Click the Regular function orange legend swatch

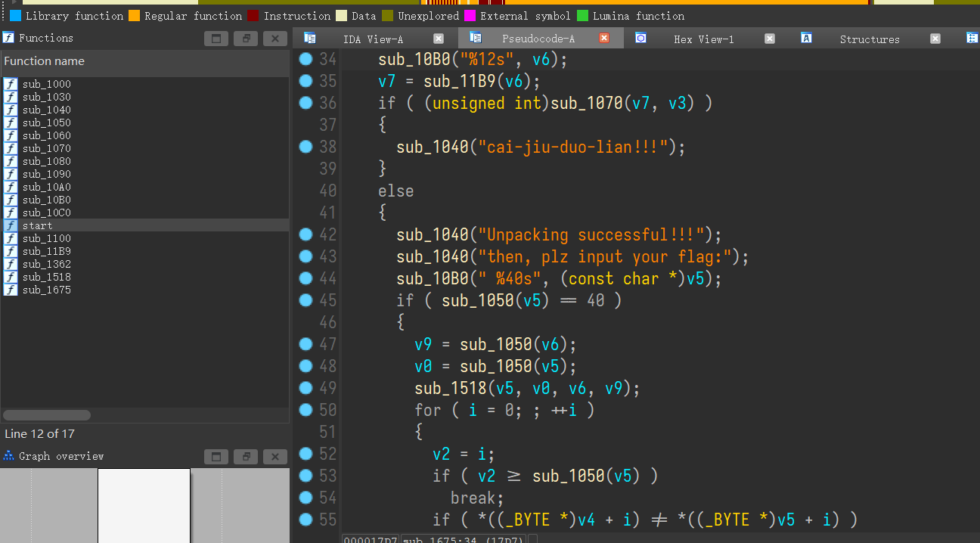point(134,16)
